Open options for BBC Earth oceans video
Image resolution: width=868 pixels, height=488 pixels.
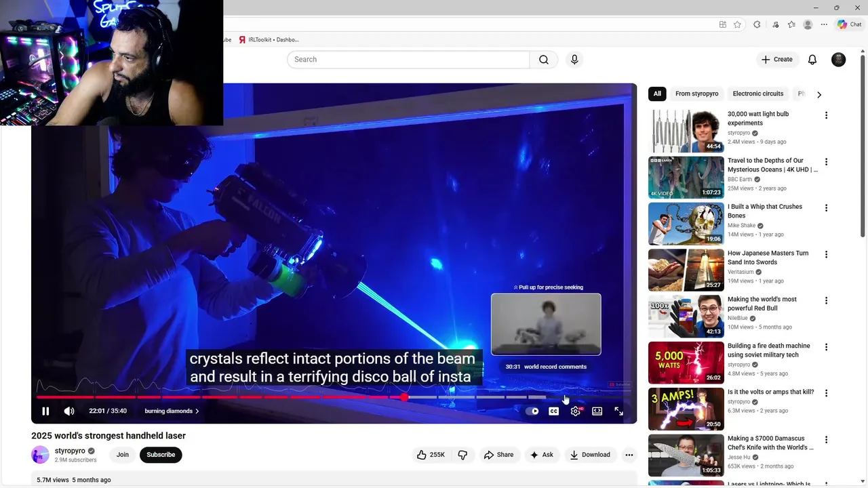click(826, 162)
